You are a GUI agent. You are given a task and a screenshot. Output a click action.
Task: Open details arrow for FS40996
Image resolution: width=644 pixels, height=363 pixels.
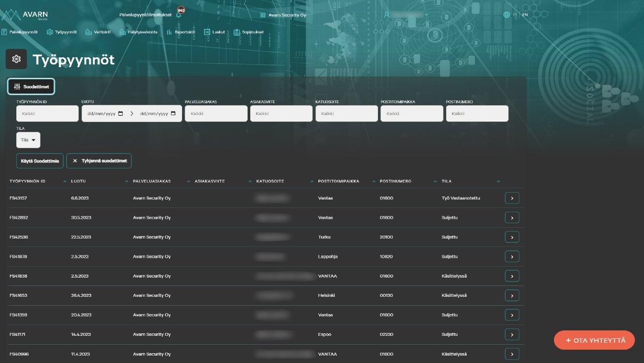coord(512,354)
